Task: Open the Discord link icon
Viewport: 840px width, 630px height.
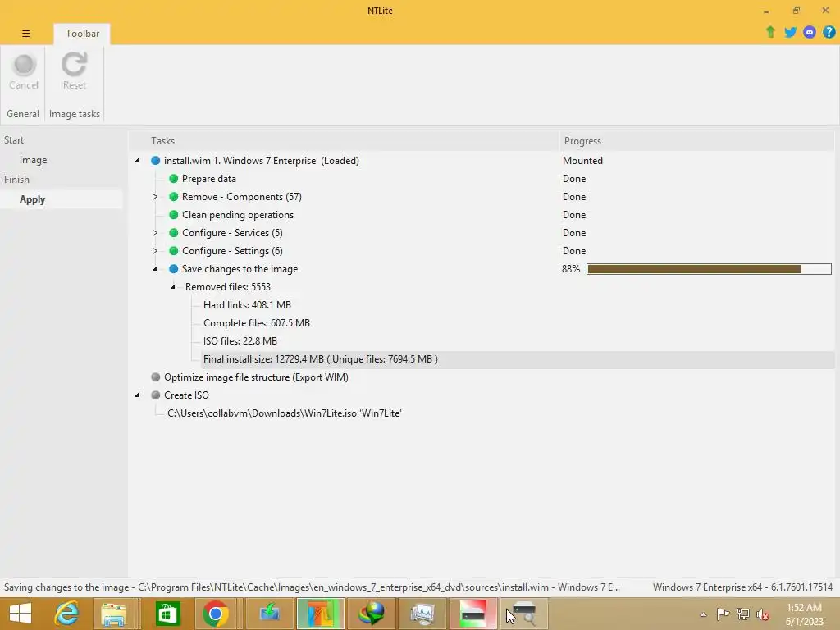Action: pos(810,32)
